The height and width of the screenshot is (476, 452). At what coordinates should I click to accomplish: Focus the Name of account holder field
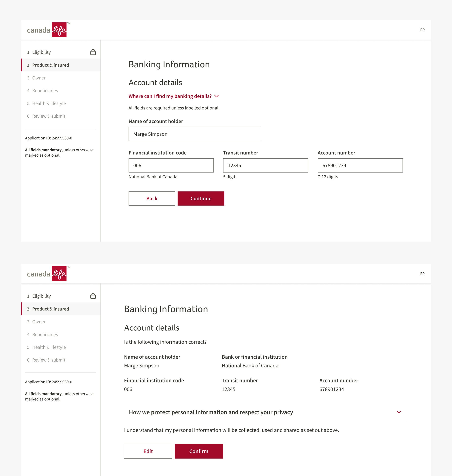coord(194,134)
